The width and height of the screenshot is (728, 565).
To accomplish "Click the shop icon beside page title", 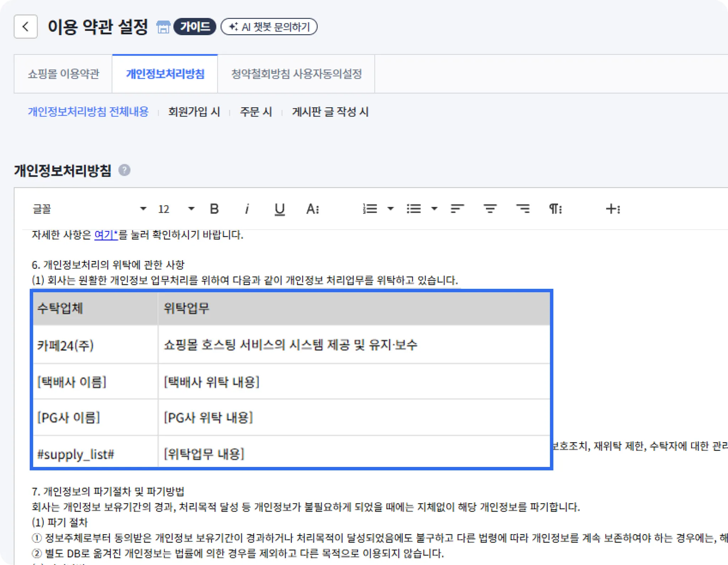I will pos(163,27).
